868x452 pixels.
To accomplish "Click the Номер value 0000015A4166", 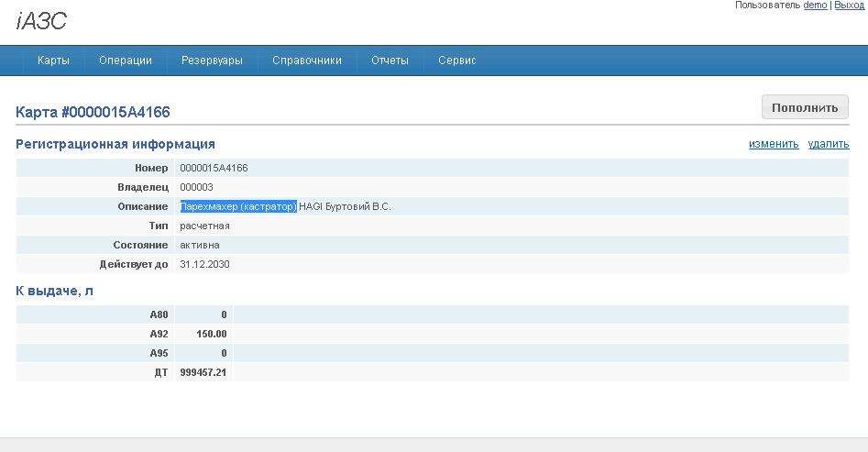I will point(214,168).
